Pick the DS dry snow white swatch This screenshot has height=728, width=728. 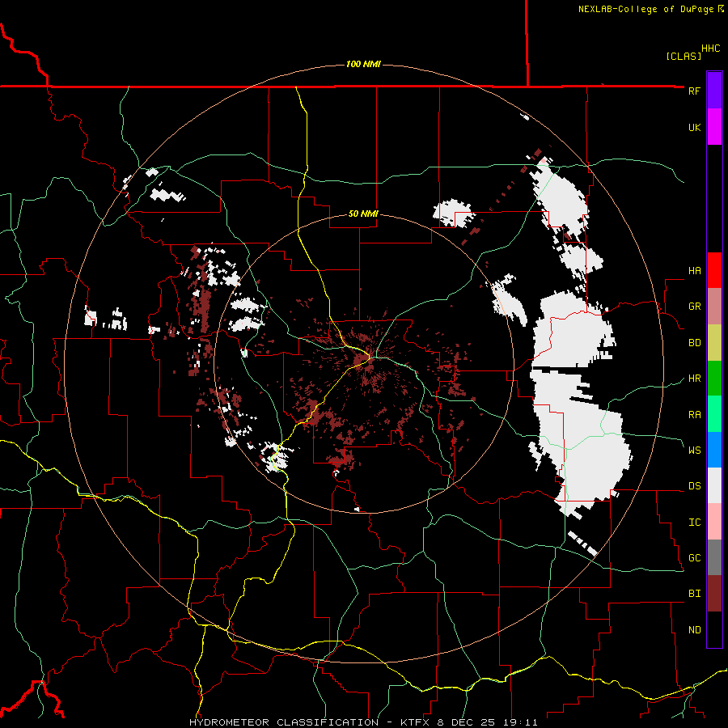714,485
